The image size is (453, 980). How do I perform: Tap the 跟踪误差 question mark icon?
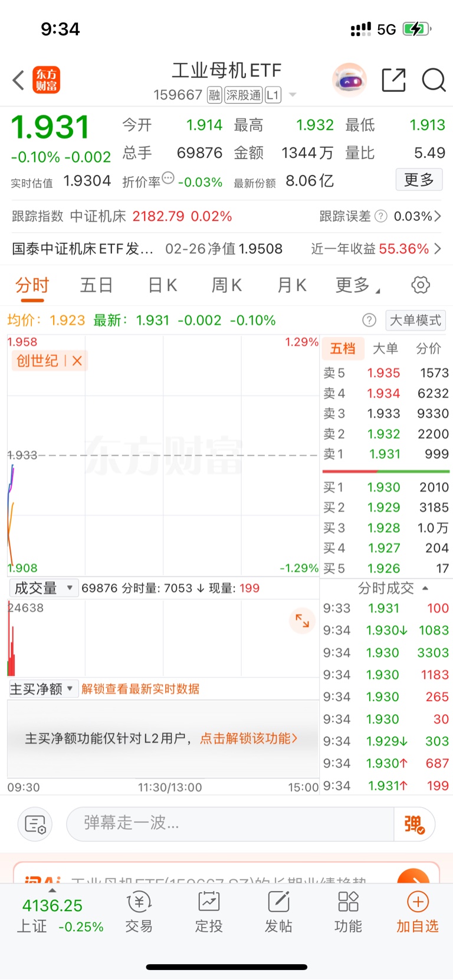[381, 216]
